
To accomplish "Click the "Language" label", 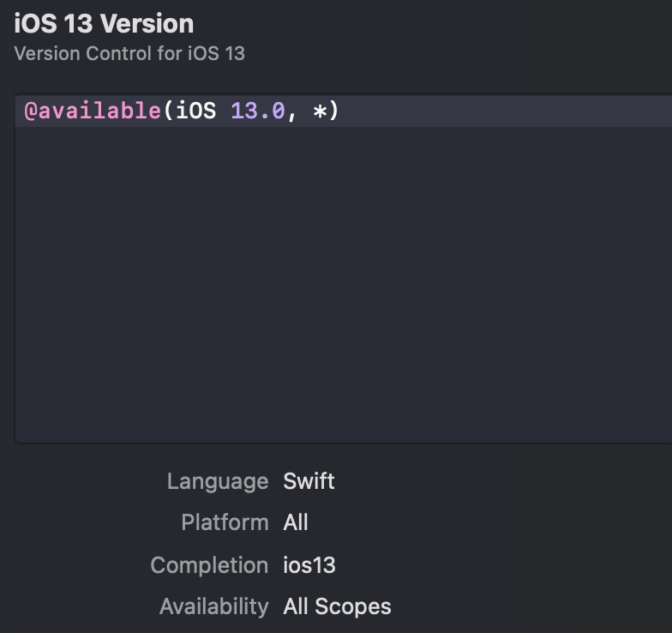I will click(x=218, y=481).
